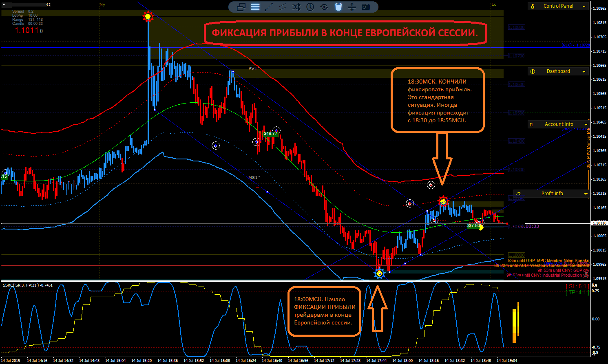Open the Control Panel label
The height and width of the screenshot is (364, 608).
tap(558, 6)
